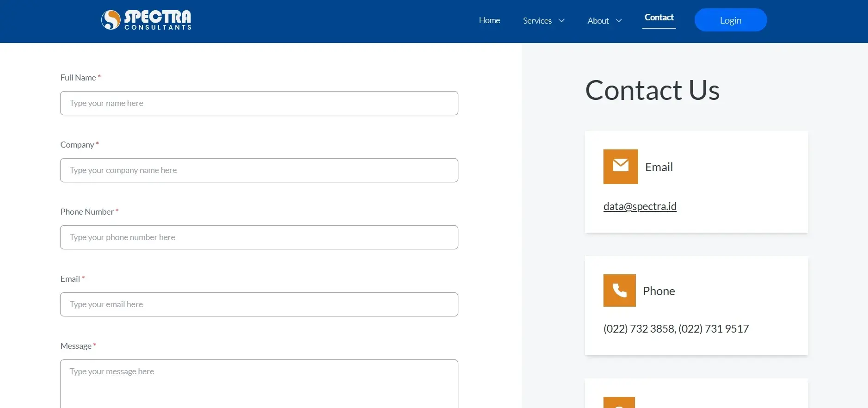
Task: Click the Contact Us heading
Action: pyautogui.click(x=653, y=90)
